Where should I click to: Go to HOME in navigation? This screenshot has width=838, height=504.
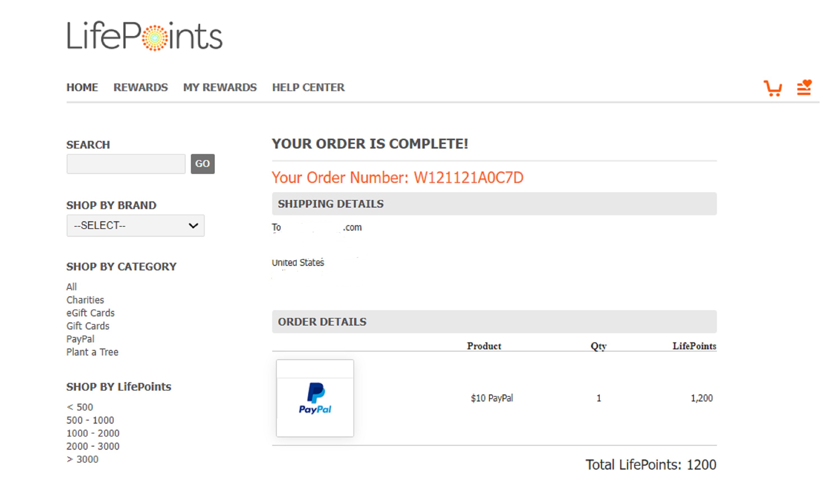[82, 87]
